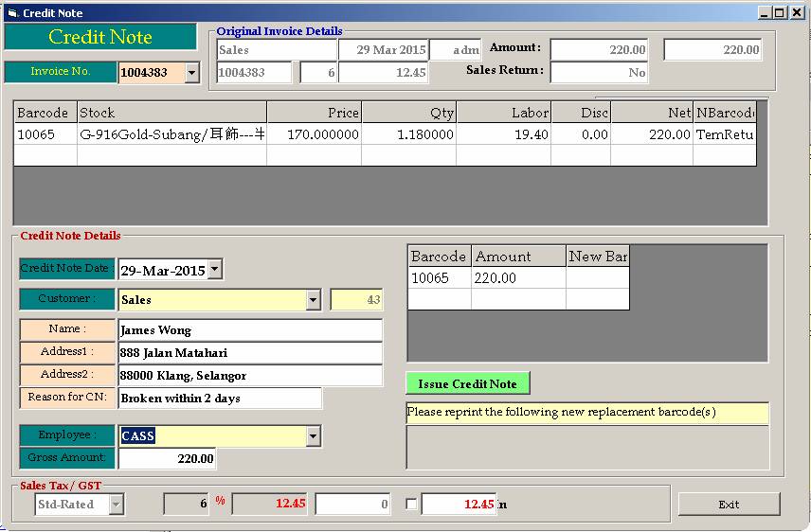Click original invoice type field Sales
The height and width of the screenshot is (532, 811).
pyautogui.click(x=278, y=50)
